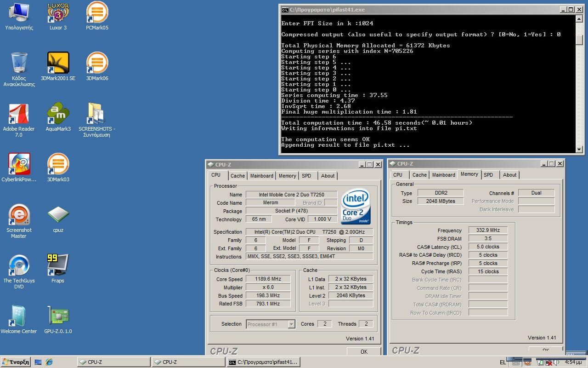This screenshot has width=588, height=368.
Task: Open the Recycle Bin icon
Action: (x=19, y=69)
